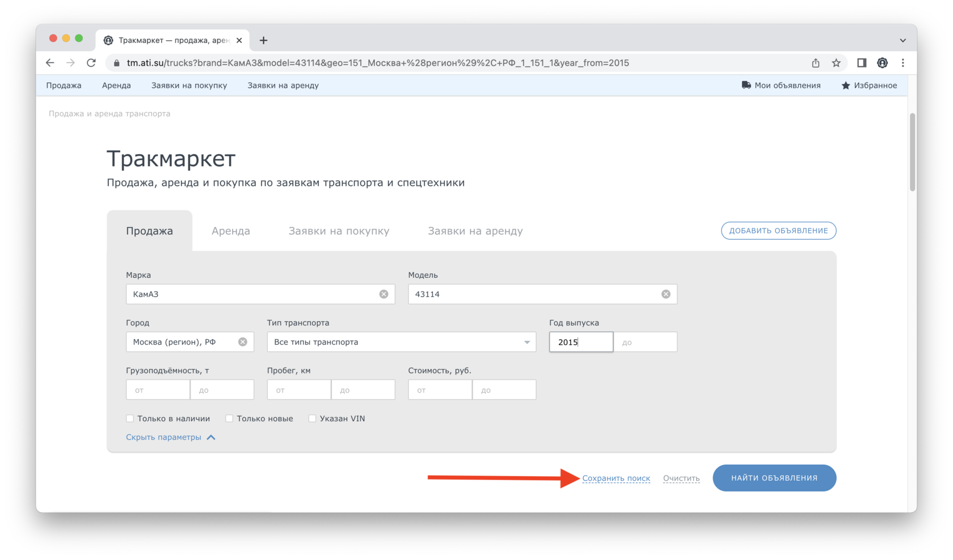Image resolution: width=953 pixels, height=560 pixels.
Task: Click the Очистить link
Action: click(x=681, y=478)
